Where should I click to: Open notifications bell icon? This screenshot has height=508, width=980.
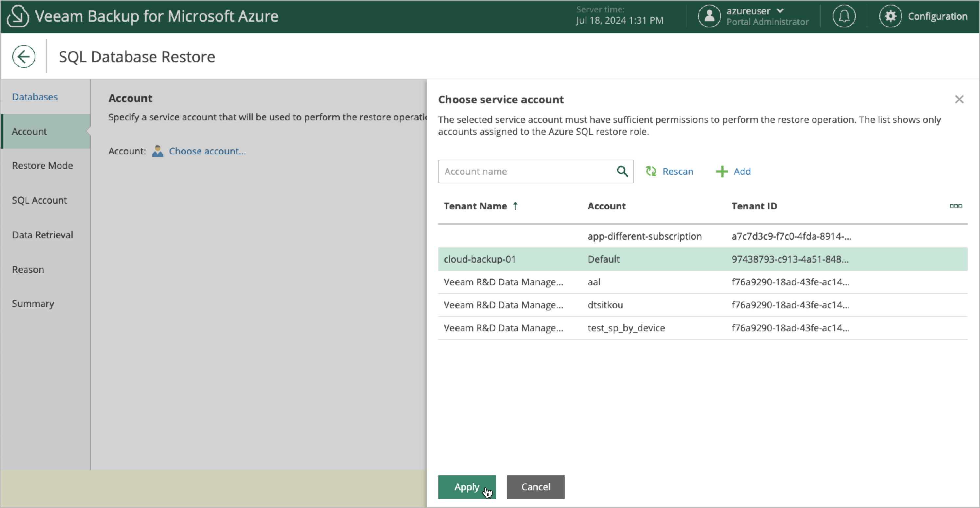click(844, 16)
